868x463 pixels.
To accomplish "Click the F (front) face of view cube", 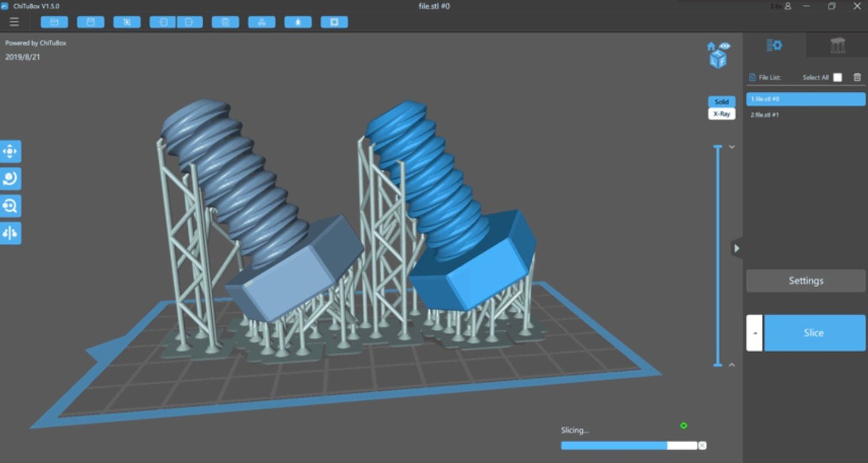I will pos(723,61).
